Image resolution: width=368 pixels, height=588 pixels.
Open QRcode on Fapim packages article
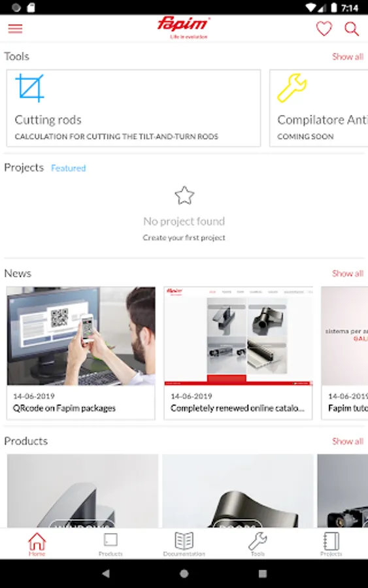pos(80,353)
